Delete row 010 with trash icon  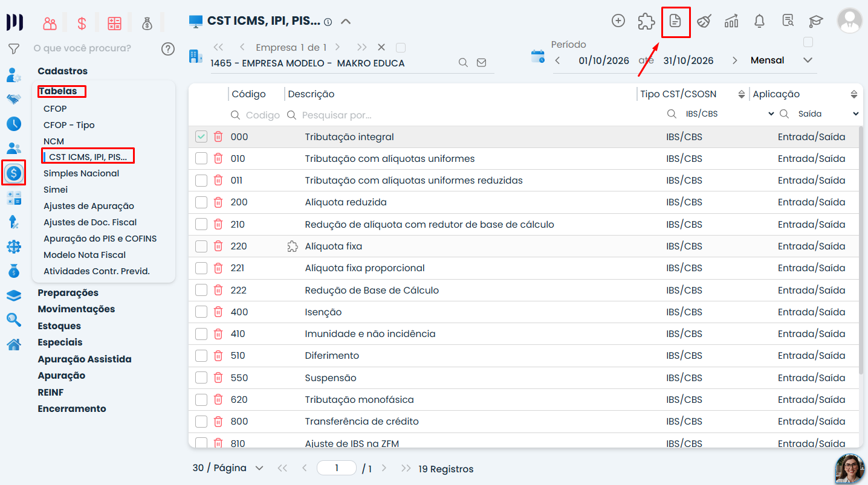(x=218, y=159)
